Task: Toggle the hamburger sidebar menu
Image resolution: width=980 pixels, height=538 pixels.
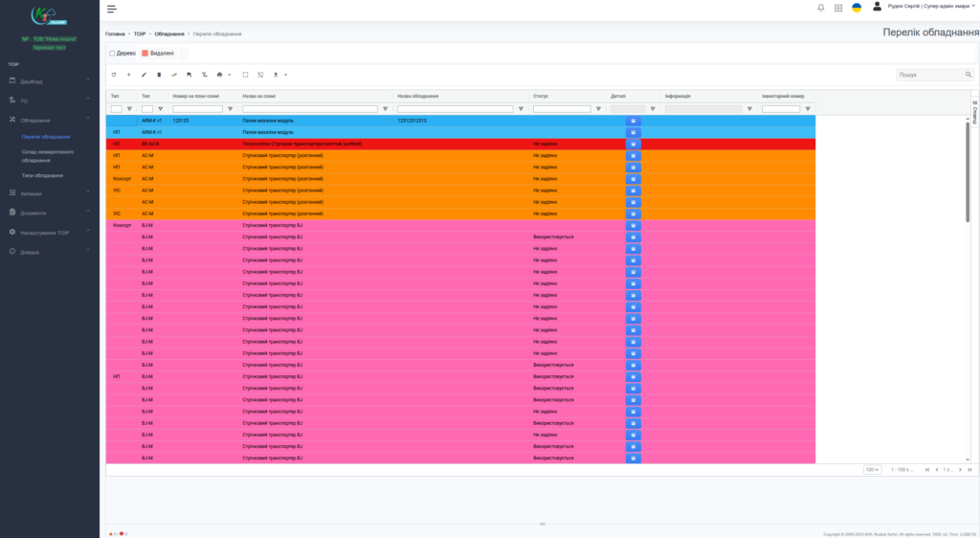Action: 112,9
